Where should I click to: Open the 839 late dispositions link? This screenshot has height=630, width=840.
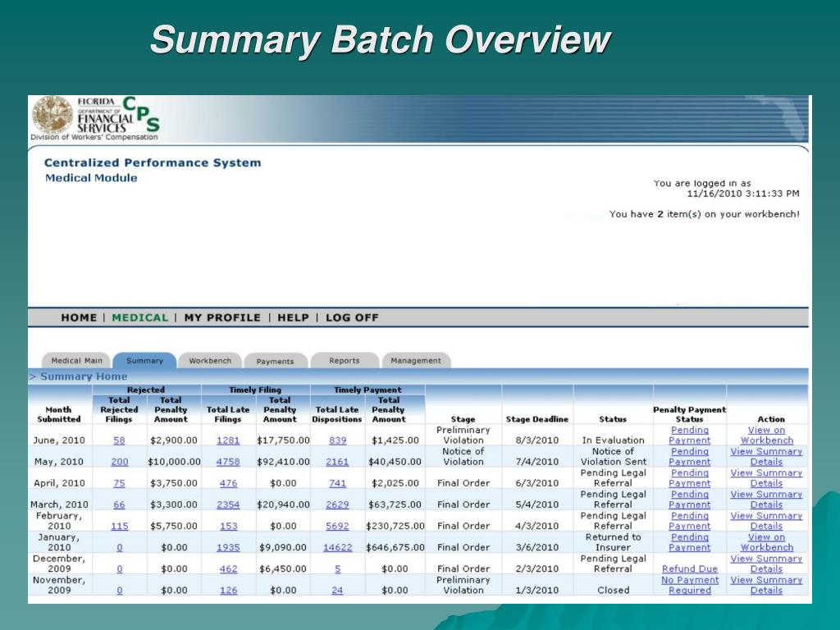[x=337, y=441]
